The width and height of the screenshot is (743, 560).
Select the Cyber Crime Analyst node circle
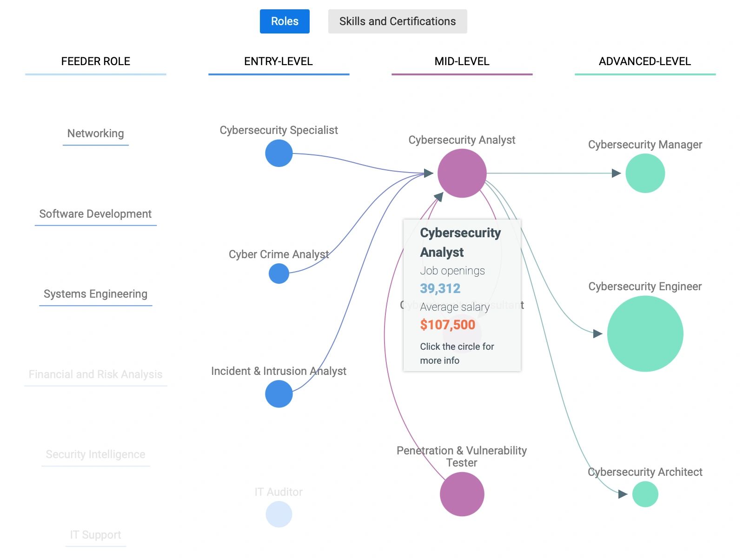(x=279, y=273)
